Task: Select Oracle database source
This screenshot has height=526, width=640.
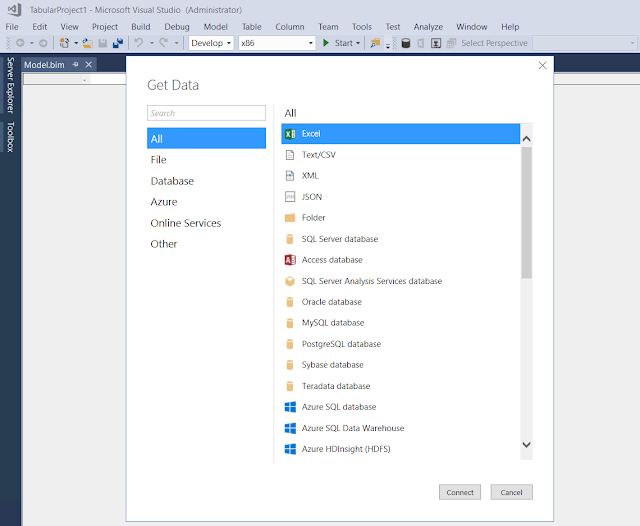Action: (x=400, y=302)
